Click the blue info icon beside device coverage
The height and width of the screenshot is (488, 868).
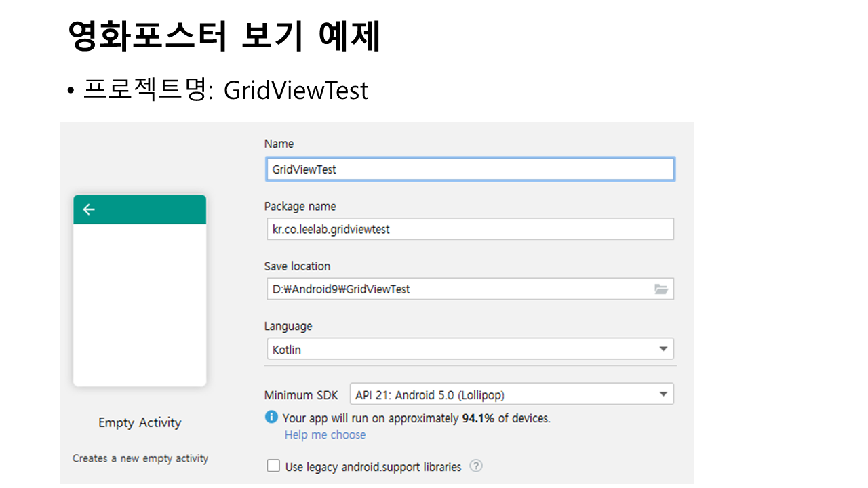271,417
